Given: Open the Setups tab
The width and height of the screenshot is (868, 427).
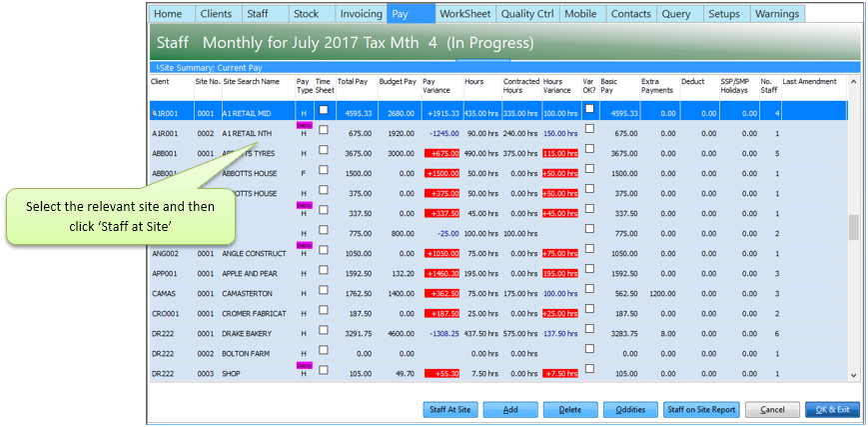Looking at the screenshot, I should [x=727, y=14].
